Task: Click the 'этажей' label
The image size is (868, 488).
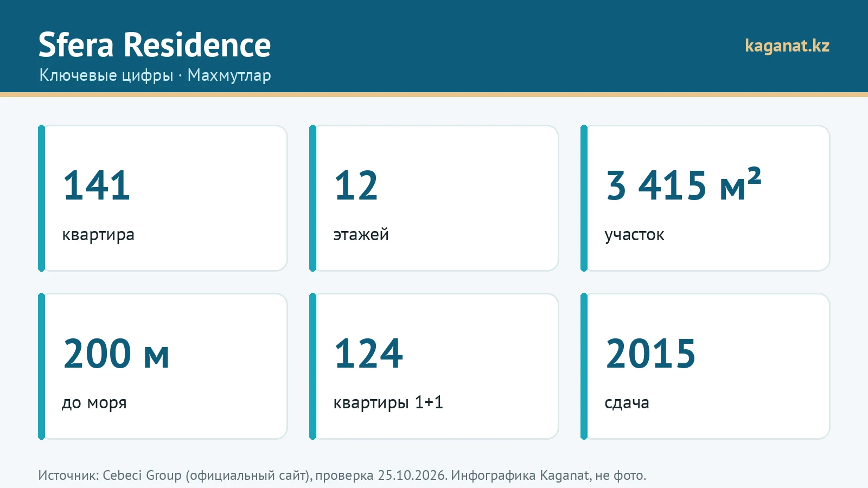Action: click(361, 235)
